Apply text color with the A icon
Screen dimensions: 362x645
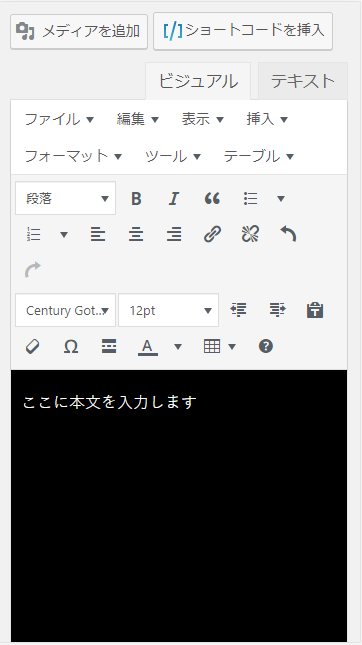click(x=148, y=347)
